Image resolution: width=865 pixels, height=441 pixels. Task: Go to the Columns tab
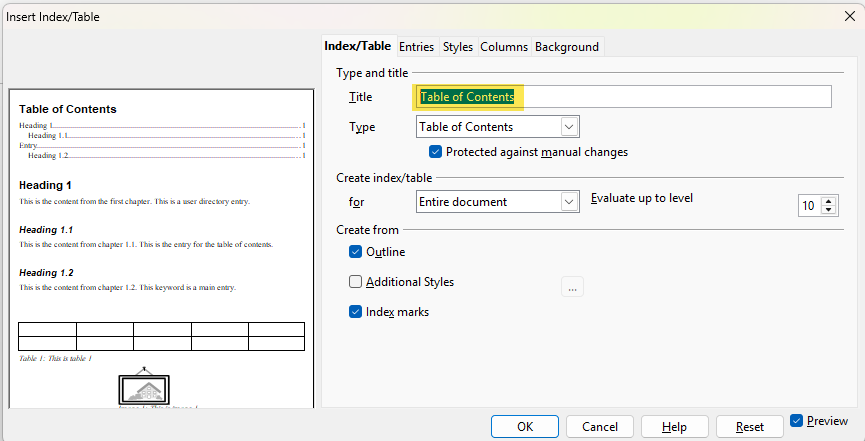point(504,47)
